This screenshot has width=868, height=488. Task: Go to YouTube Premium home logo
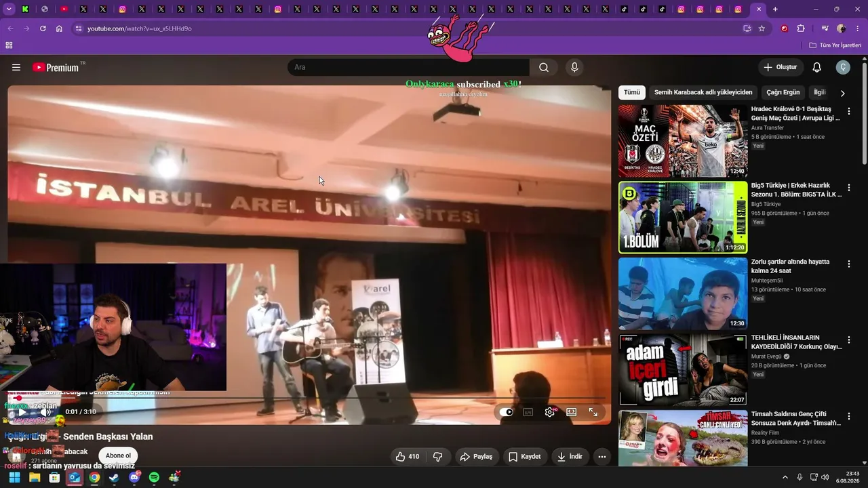[x=56, y=67]
